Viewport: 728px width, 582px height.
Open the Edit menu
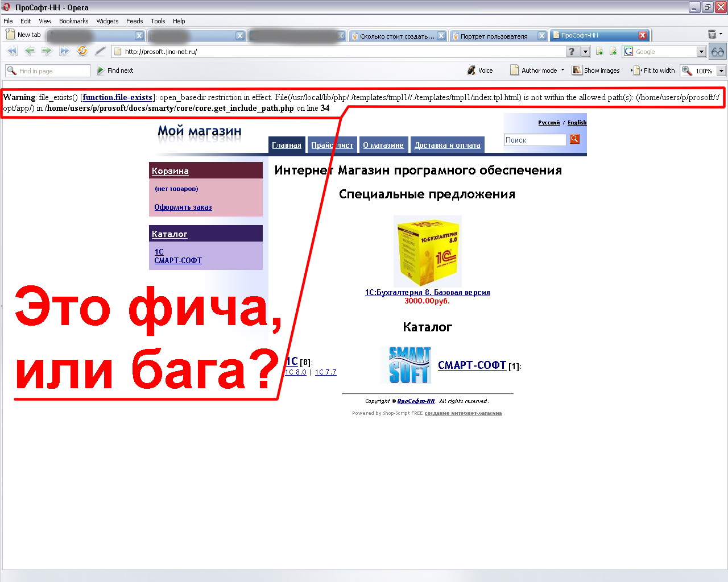coord(26,21)
